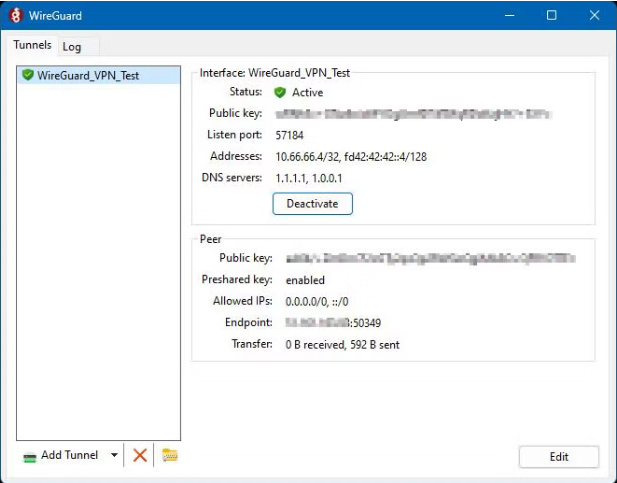Select the WireGuard_VPN_Test tunnel in list
617x483 pixels.
[x=98, y=75]
